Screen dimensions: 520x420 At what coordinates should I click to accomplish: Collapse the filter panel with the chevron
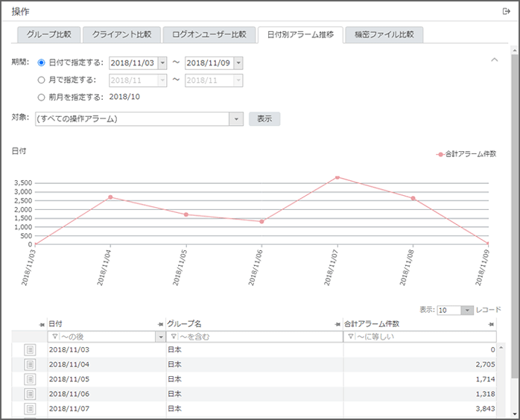tap(493, 60)
